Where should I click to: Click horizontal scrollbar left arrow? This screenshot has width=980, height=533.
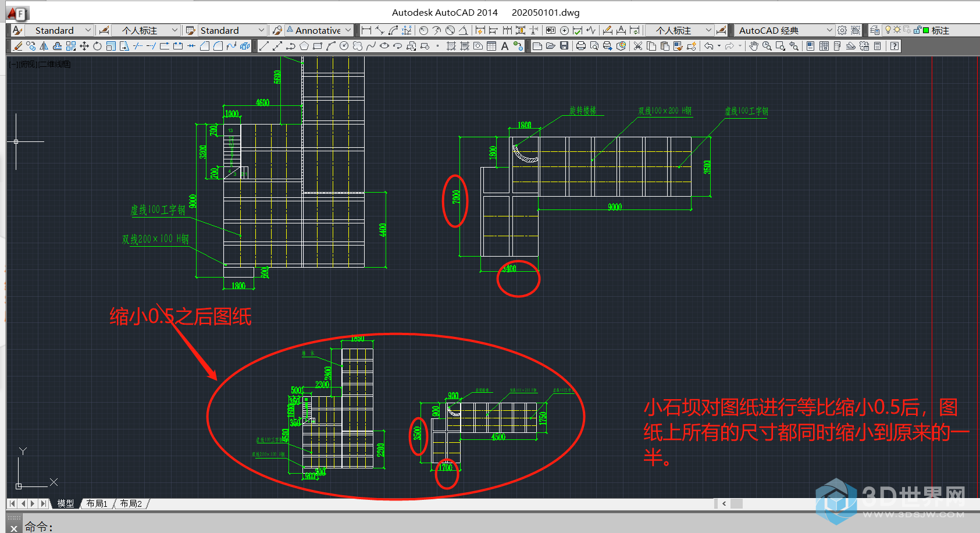(724, 504)
